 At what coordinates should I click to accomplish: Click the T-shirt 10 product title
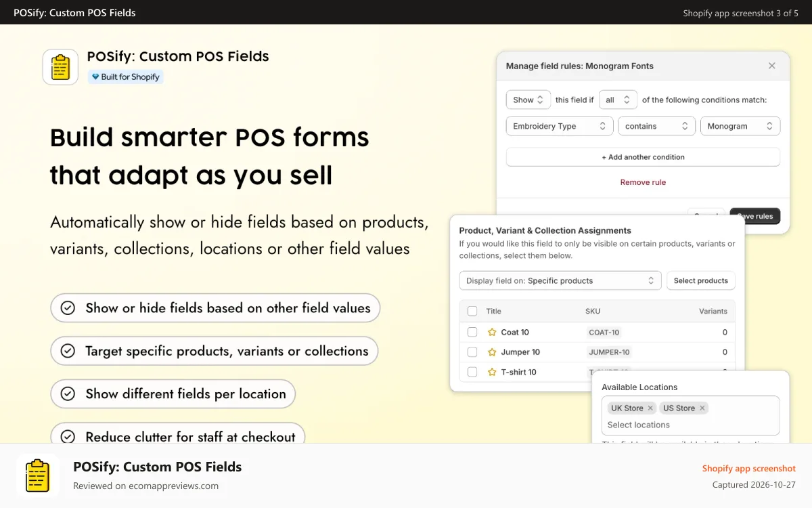(x=519, y=372)
